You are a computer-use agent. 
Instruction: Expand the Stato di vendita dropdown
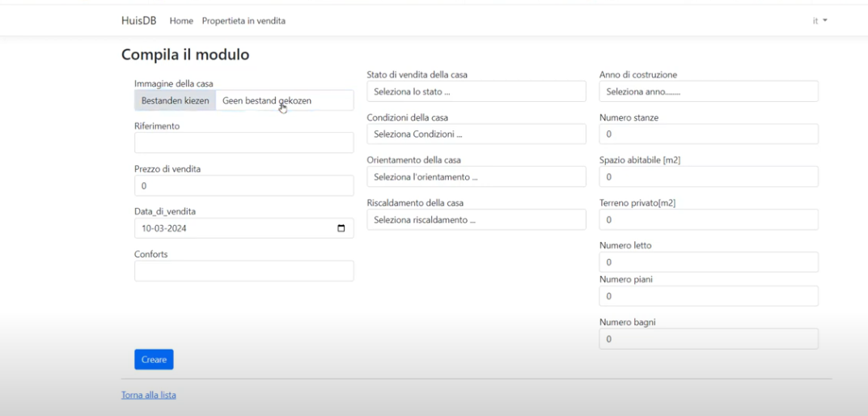point(476,91)
